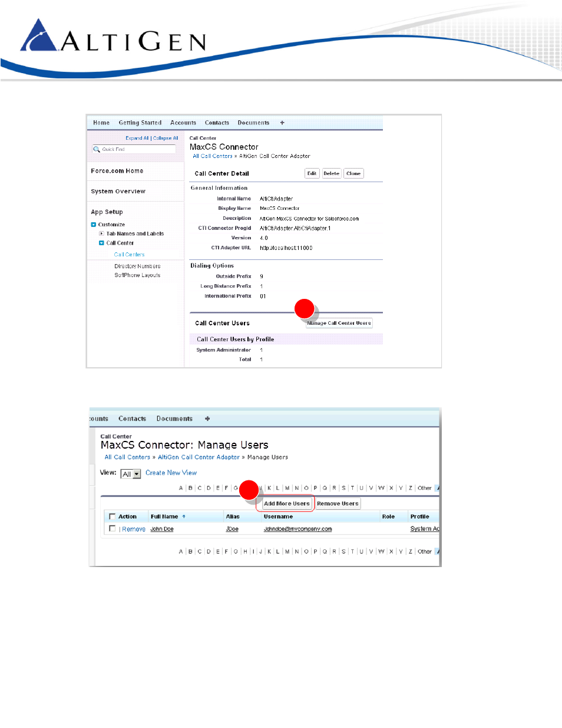Open the System Administrator profile link in John Doe's row

click(x=425, y=529)
